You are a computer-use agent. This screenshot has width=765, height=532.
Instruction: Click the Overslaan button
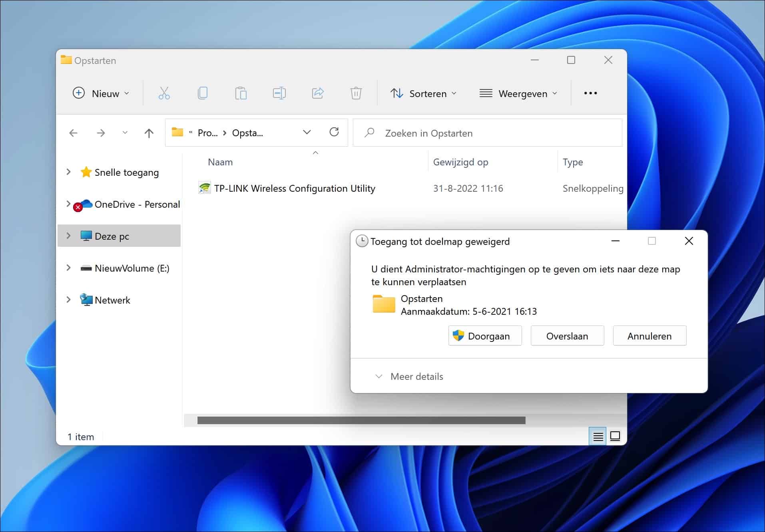(x=567, y=335)
